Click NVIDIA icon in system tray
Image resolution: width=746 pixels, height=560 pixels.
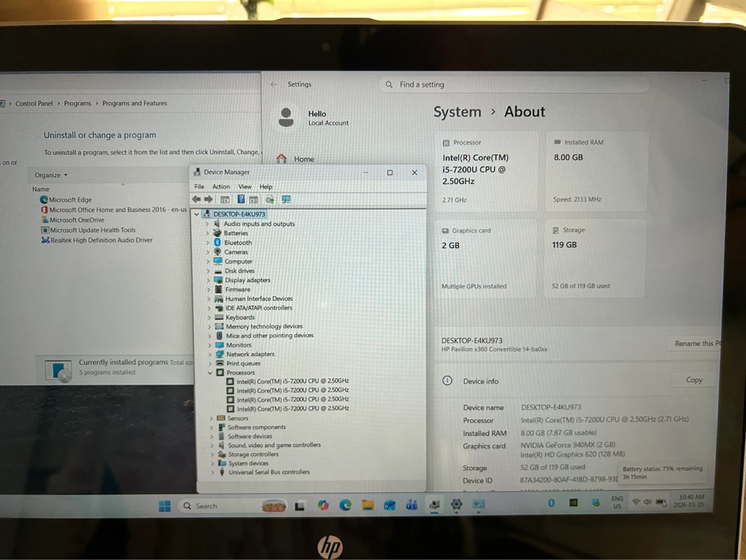(573, 502)
